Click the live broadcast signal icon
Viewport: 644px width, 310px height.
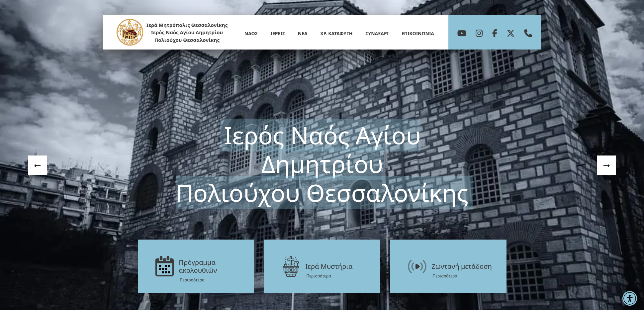[417, 266]
